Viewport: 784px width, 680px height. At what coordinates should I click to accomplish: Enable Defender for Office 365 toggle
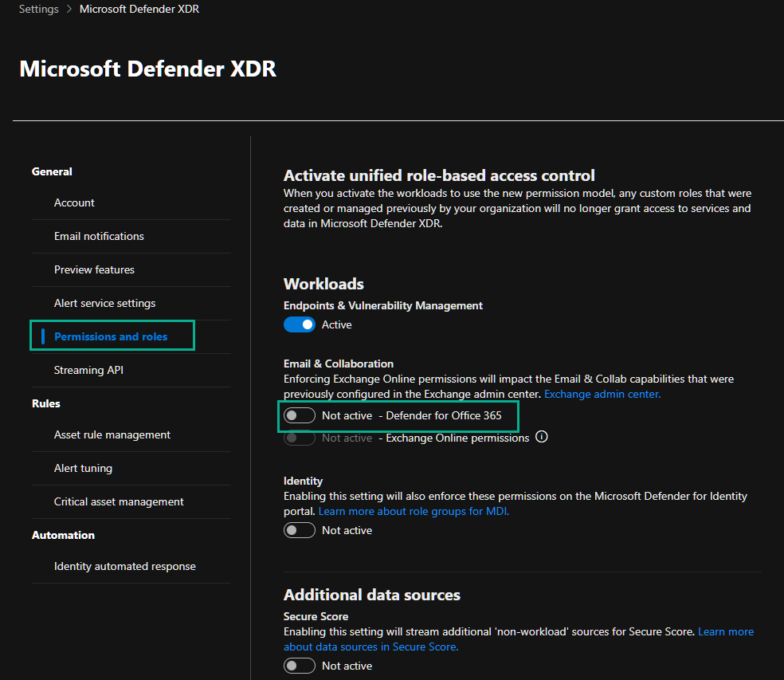point(299,416)
